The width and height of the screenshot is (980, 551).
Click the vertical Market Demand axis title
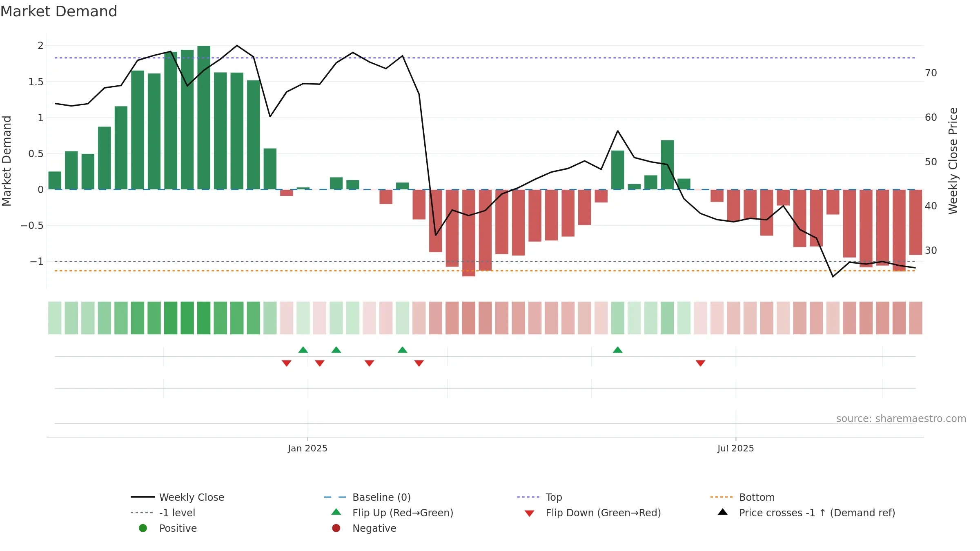point(7,161)
